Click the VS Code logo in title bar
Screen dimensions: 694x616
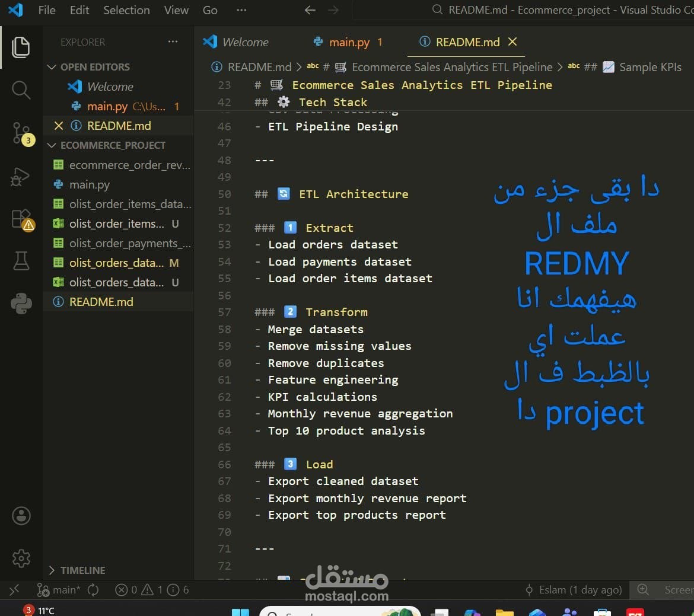coord(16,9)
